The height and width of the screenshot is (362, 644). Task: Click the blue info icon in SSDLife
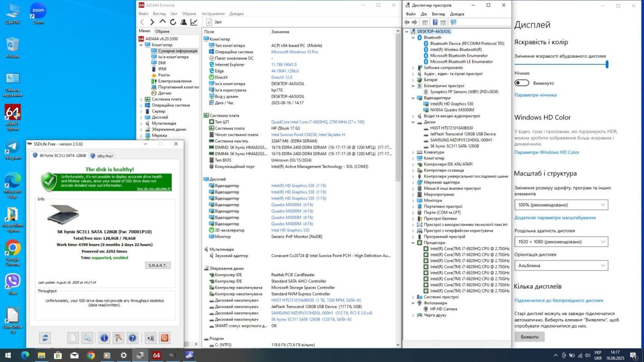(x=104, y=338)
